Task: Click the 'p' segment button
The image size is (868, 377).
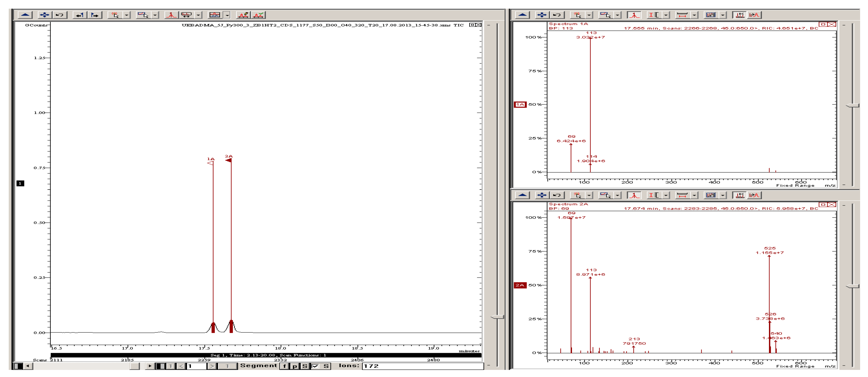Action: [294, 366]
